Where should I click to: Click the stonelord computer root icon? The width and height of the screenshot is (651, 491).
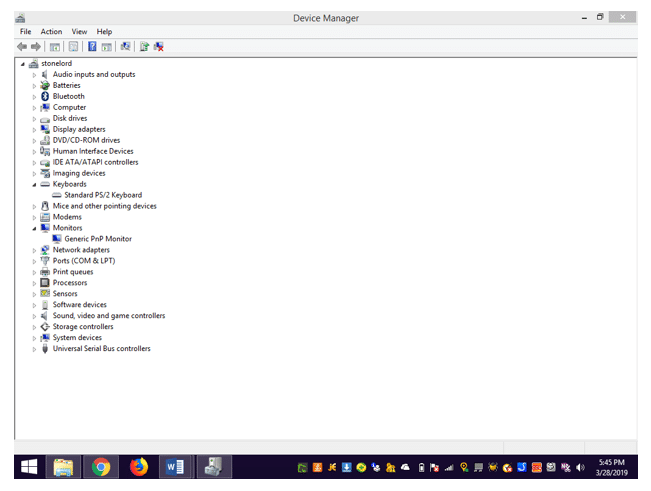pyautogui.click(x=34, y=64)
